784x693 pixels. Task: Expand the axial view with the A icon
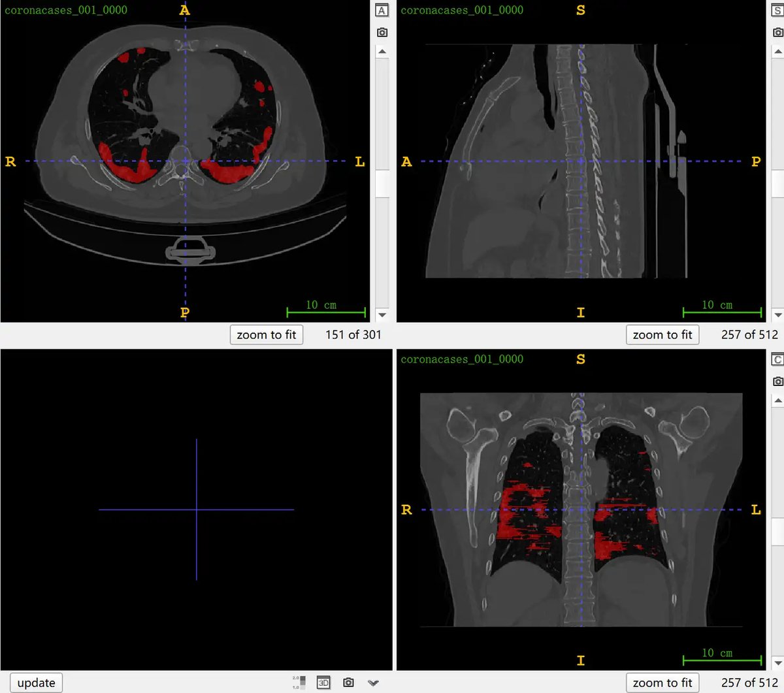tap(382, 10)
